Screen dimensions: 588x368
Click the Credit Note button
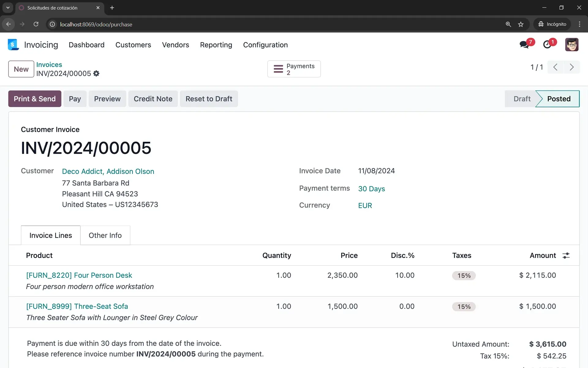tap(153, 99)
